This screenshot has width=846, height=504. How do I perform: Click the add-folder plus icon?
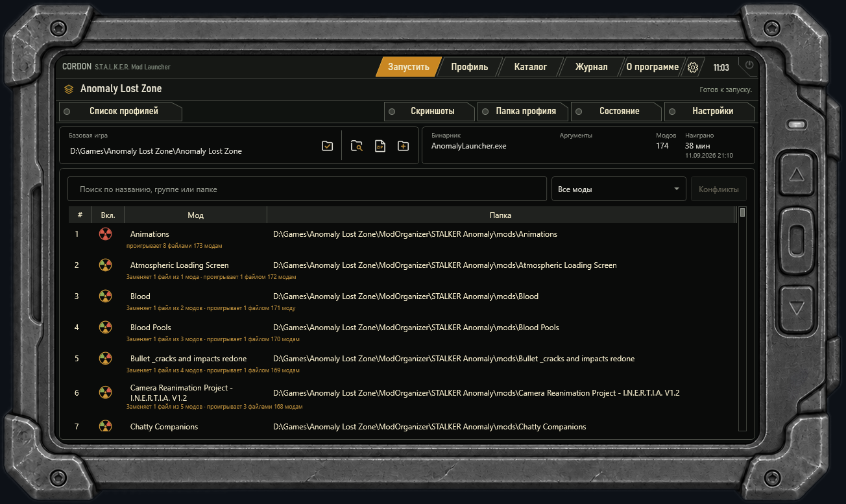point(403,146)
